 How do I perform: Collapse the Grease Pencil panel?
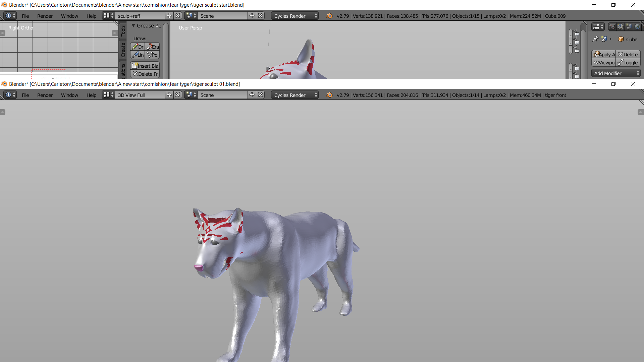point(133,26)
